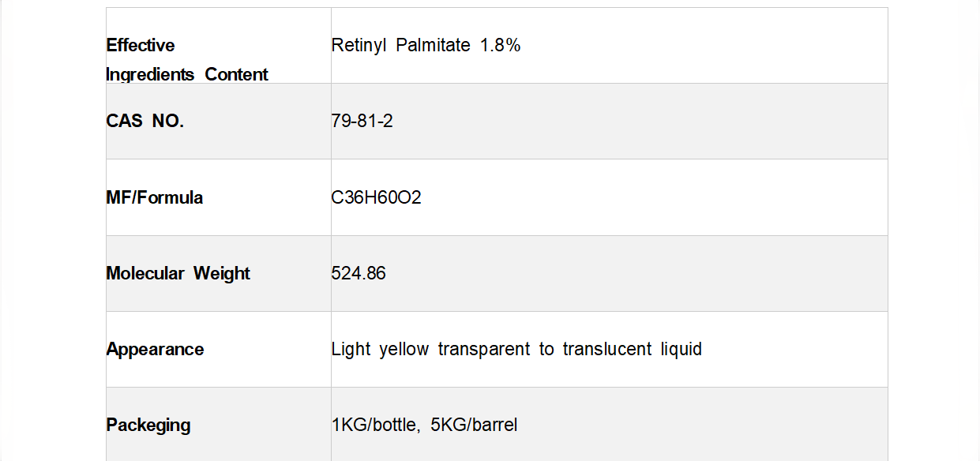Click the Effective Ingredients Content label cell

[187, 59]
